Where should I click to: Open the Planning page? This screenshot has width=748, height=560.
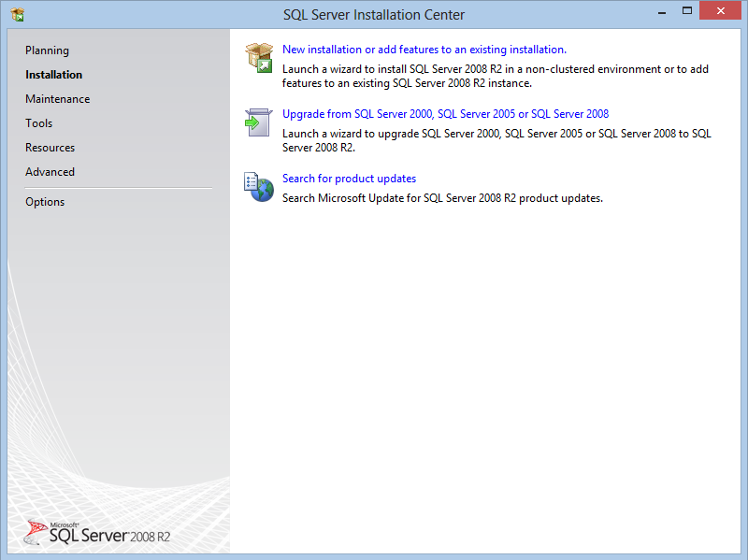(x=47, y=50)
